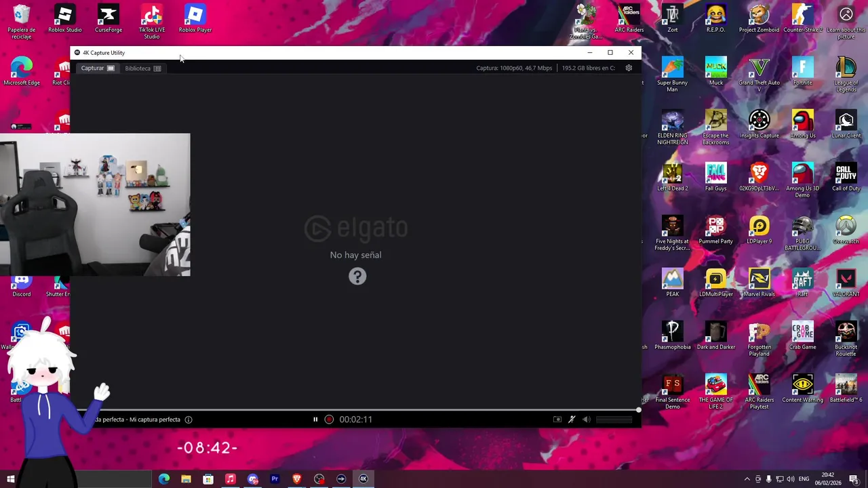The height and width of the screenshot is (488, 868).
Task: Open the Capturar tab in 4K Capture Utility
Action: pos(98,68)
